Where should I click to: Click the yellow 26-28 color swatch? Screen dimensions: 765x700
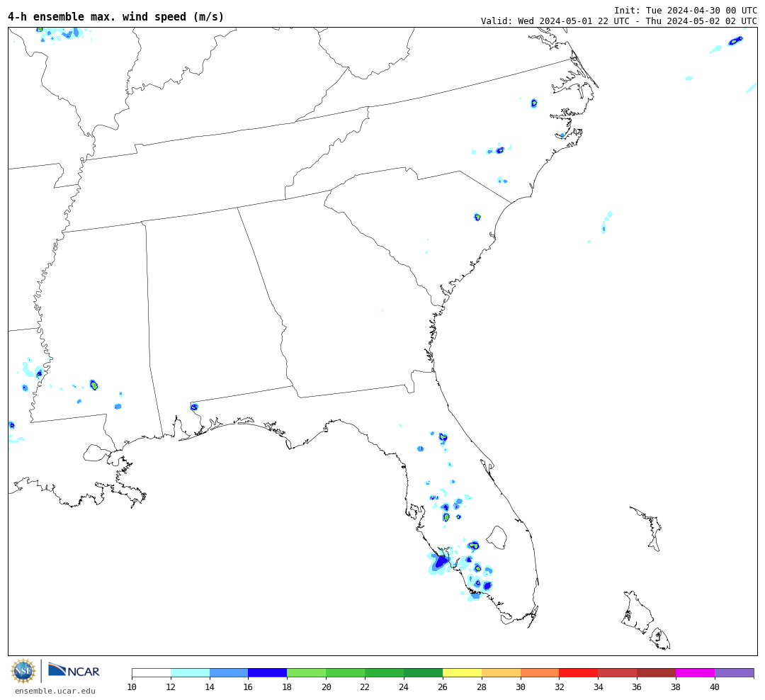462,673
